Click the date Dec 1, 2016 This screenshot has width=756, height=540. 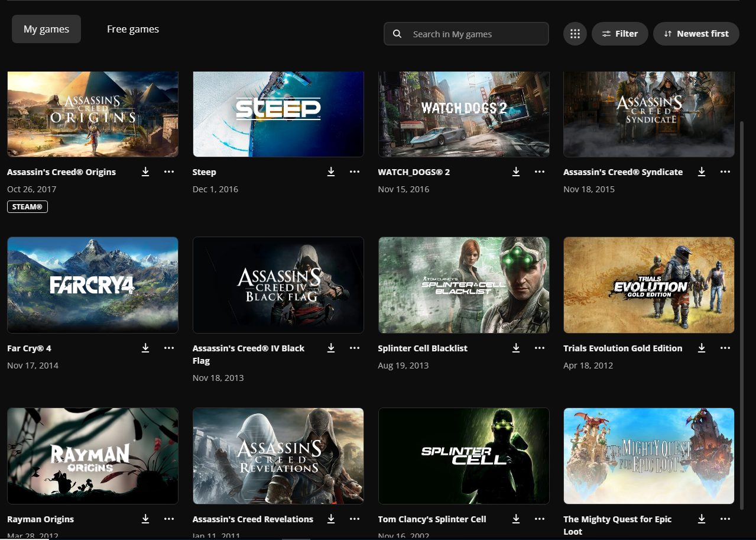tap(215, 189)
